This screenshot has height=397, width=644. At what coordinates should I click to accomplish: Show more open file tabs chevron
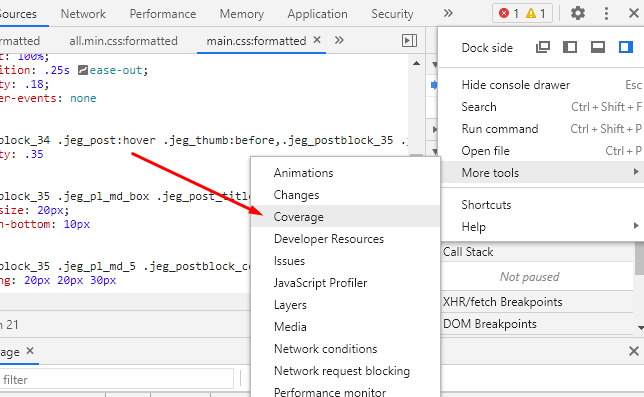pyautogui.click(x=339, y=40)
